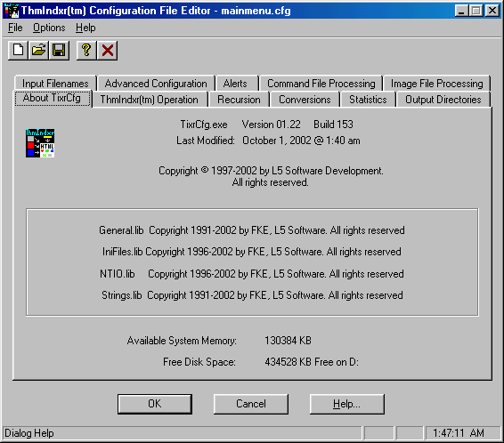Click the 1:47:11 AM status bar clock

(x=459, y=433)
